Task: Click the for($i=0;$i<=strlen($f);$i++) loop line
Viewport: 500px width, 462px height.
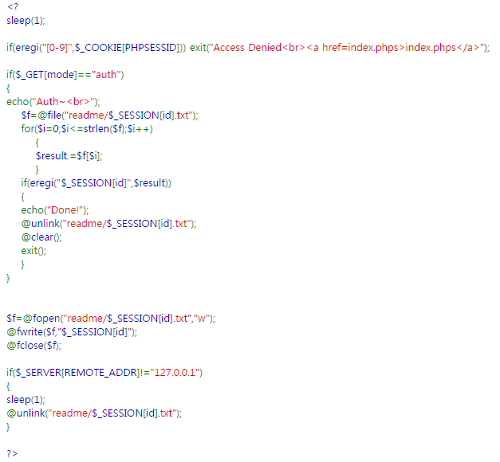Action: click(x=87, y=129)
